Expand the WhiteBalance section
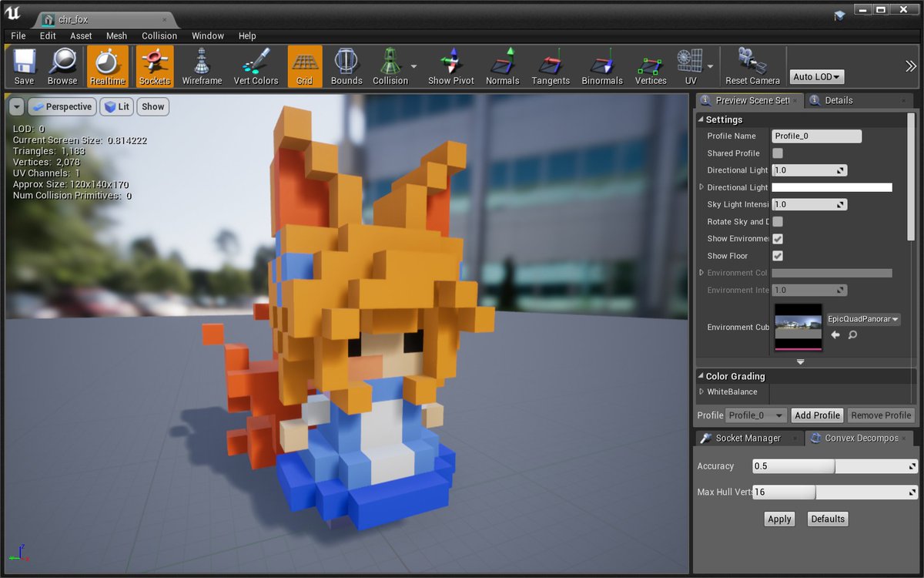Image resolution: width=924 pixels, height=578 pixels. pyautogui.click(x=701, y=391)
